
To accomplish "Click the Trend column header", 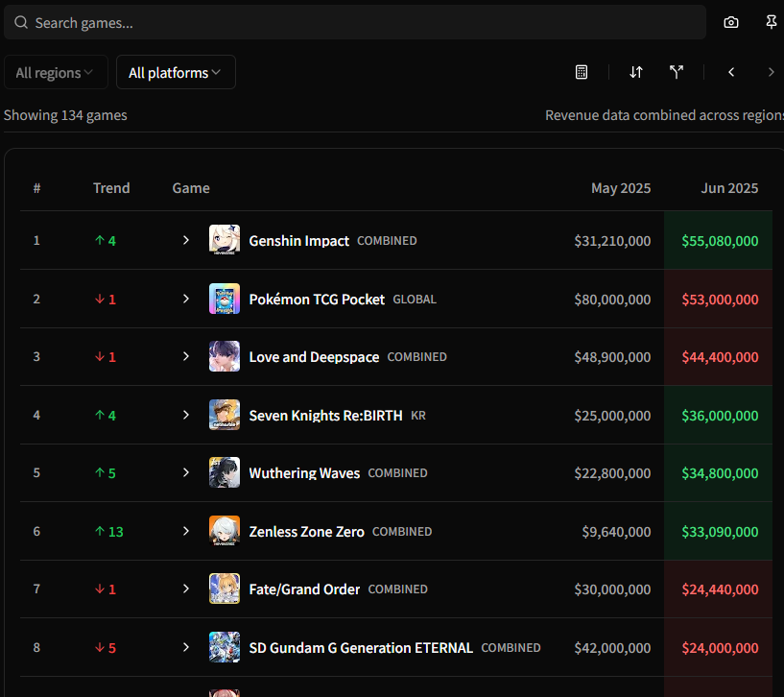I will (111, 188).
